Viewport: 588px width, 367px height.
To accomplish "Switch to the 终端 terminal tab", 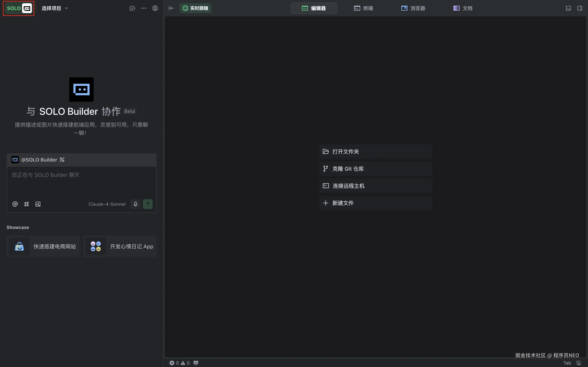I will click(x=363, y=8).
